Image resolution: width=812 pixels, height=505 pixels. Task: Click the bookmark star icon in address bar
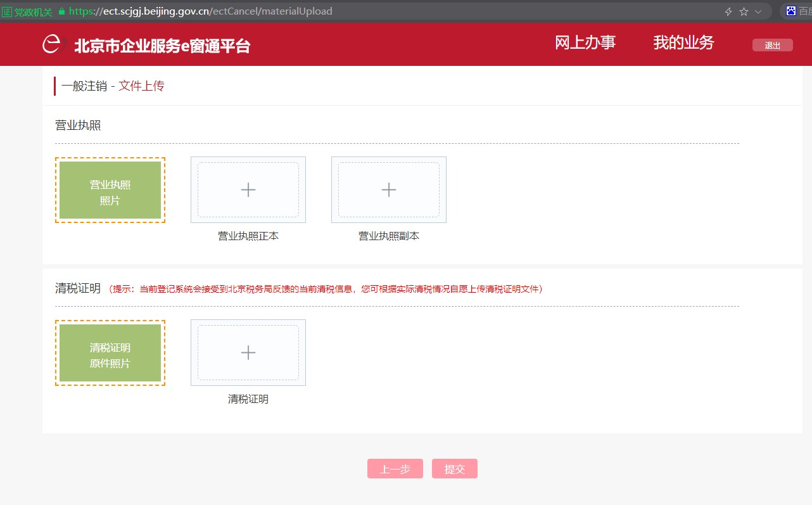(744, 11)
